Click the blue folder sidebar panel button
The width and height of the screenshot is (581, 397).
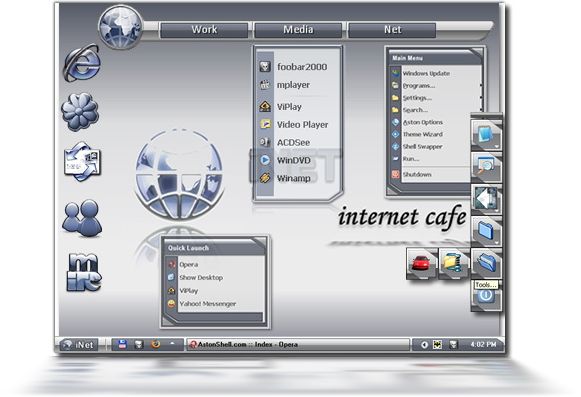click(486, 231)
